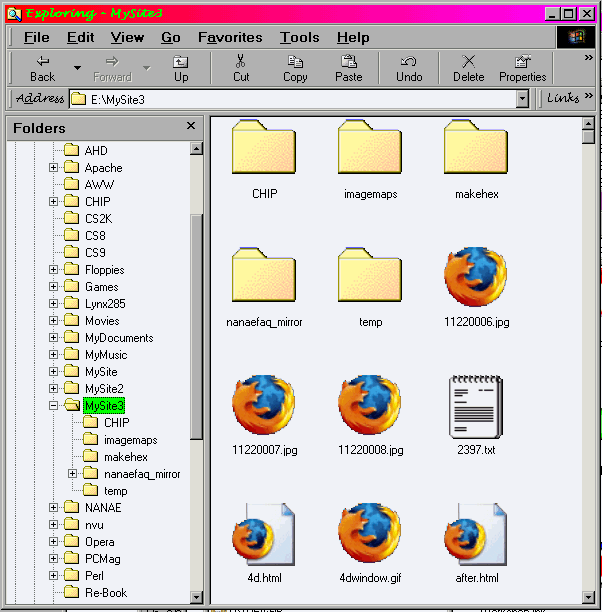Open the Favorites menu
Image resolution: width=602 pixels, height=612 pixels.
coord(230,37)
